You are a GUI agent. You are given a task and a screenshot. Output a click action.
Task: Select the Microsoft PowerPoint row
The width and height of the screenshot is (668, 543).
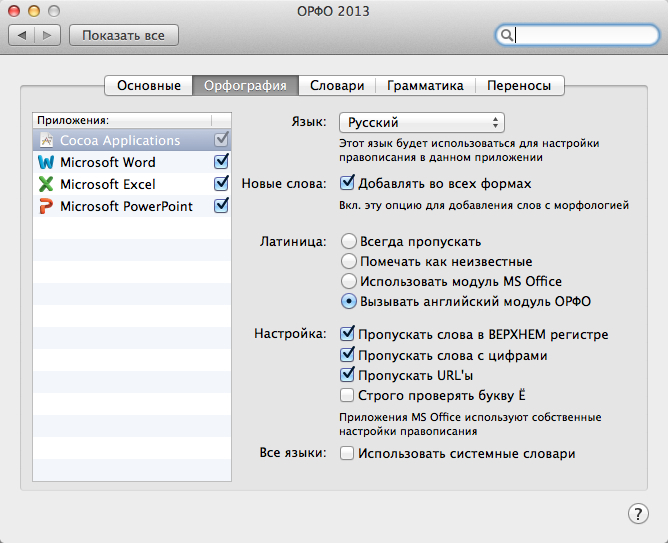click(x=132, y=206)
